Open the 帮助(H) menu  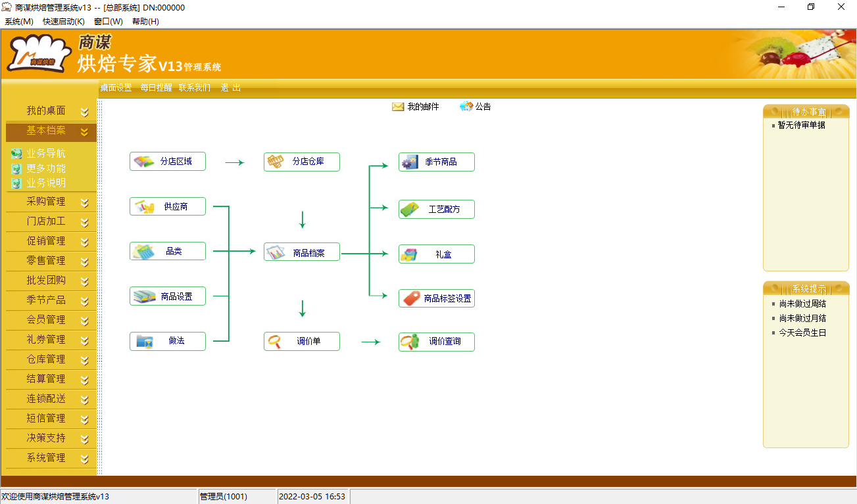pyautogui.click(x=145, y=22)
